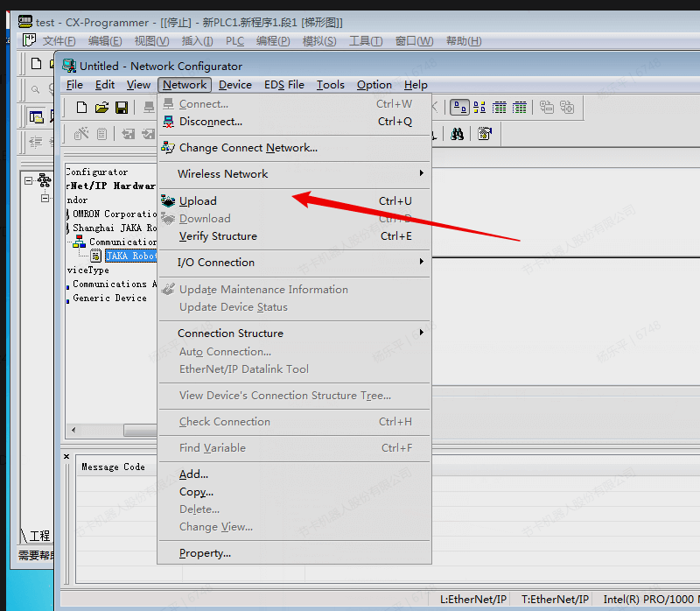Select Verify Structure menu entry
This screenshot has height=611, width=700.
218,236
